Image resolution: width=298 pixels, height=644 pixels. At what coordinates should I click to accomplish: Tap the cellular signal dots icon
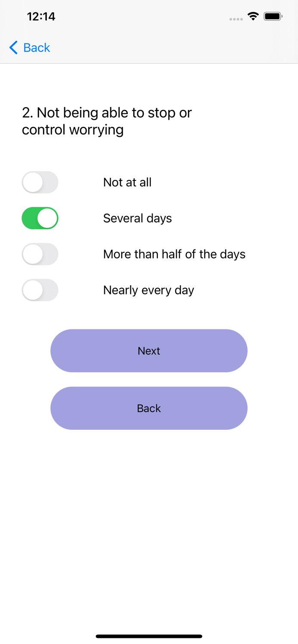(236, 19)
